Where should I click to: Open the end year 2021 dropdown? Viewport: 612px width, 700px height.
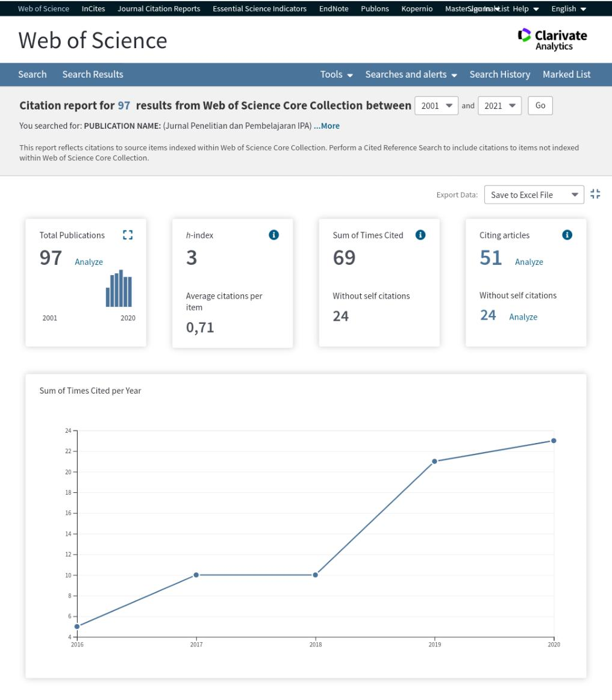(499, 106)
